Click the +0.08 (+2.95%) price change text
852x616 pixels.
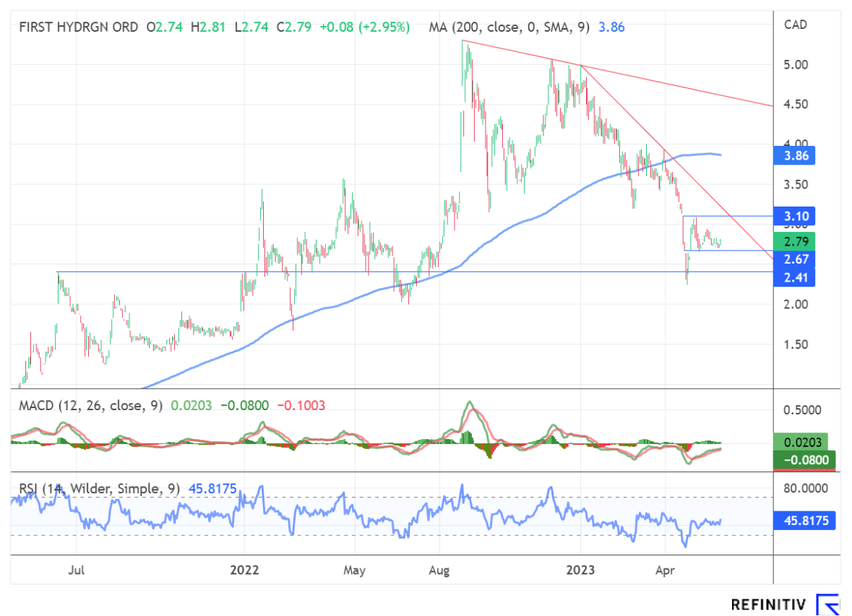point(366,27)
